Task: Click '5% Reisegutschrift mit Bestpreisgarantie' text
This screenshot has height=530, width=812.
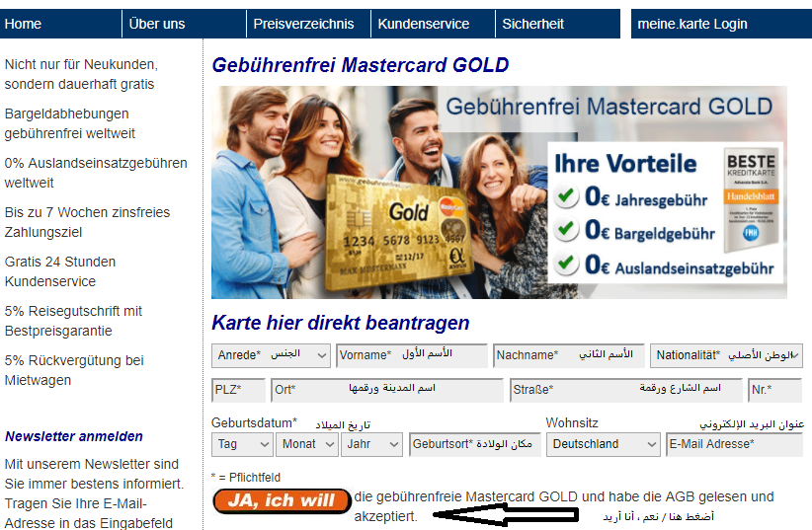Action: (x=73, y=321)
